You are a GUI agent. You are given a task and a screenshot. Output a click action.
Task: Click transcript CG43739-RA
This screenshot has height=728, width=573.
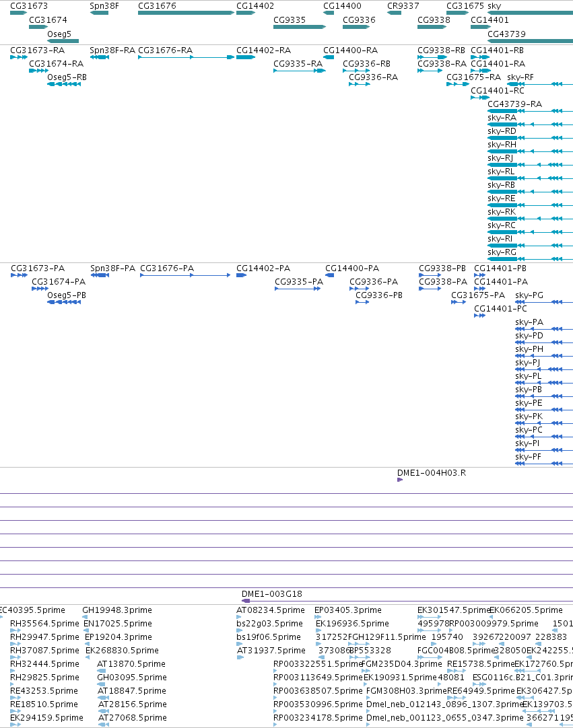point(515,104)
